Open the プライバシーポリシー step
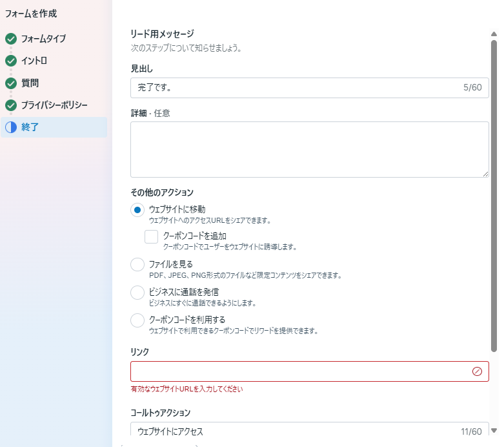The image size is (504, 447). [54, 105]
